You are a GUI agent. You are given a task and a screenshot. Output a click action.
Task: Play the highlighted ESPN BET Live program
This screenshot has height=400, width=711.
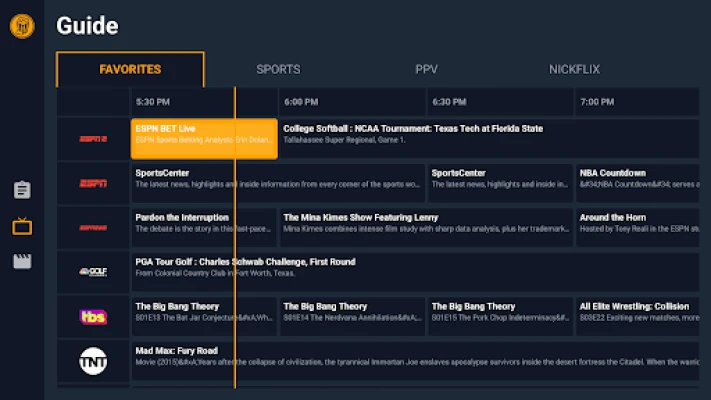(x=204, y=139)
